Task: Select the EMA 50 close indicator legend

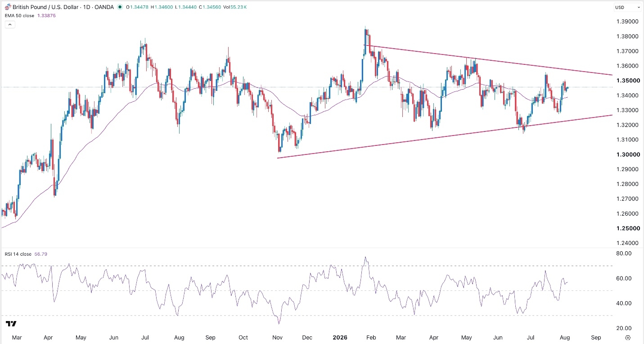Action: (18, 16)
